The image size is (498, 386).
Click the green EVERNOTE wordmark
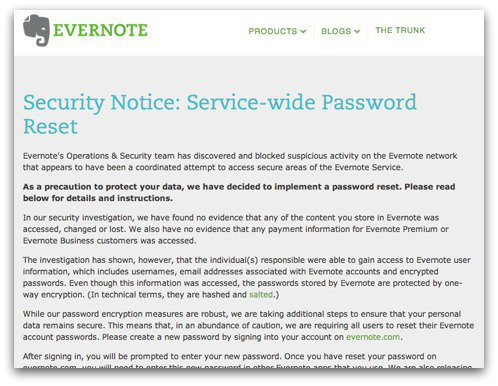[x=100, y=30]
